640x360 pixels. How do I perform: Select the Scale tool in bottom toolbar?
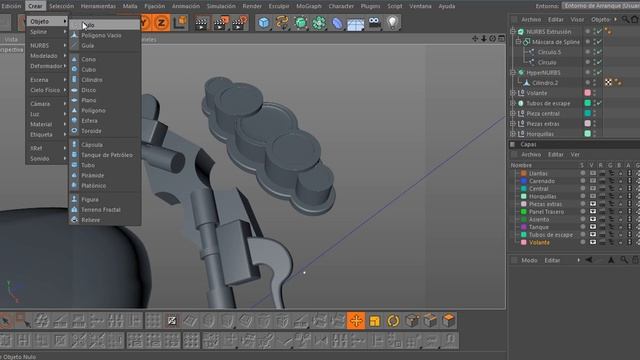(374, 321)
